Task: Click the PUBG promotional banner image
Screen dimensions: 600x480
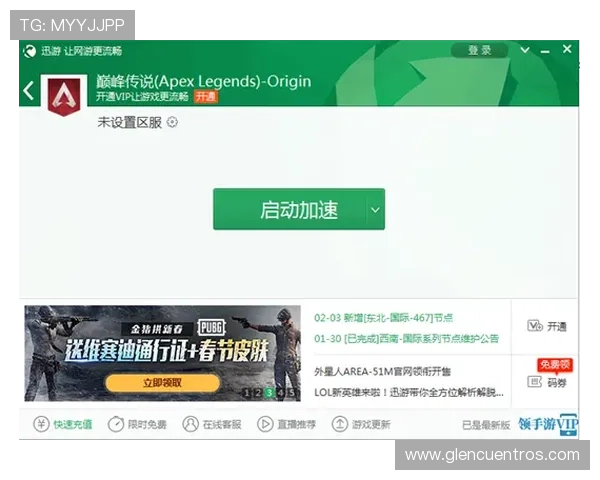Action: click(162, 353)
